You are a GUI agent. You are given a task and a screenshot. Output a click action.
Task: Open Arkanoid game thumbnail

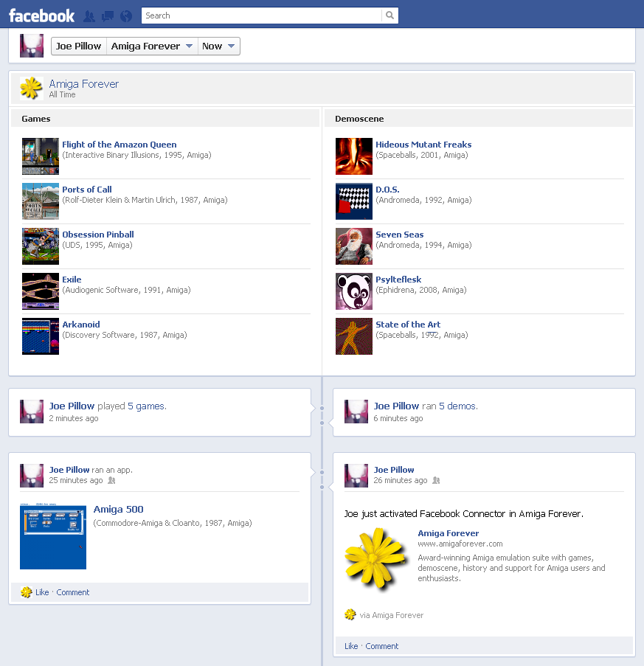pyautogui.click(x=41, y=336)
